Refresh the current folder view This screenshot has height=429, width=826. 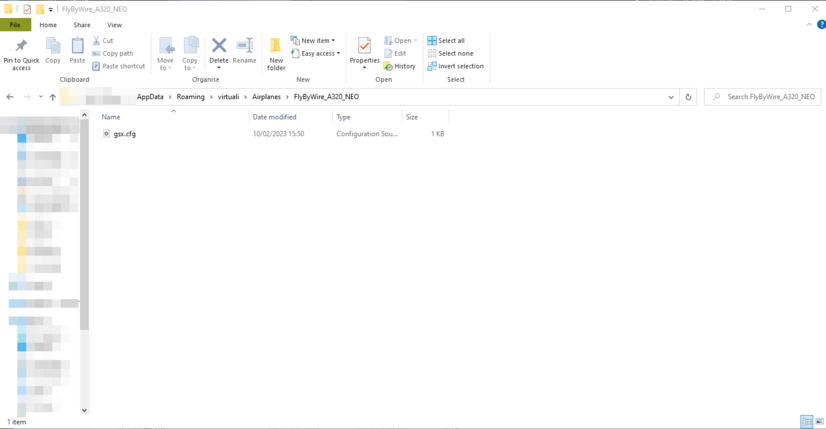688,97
